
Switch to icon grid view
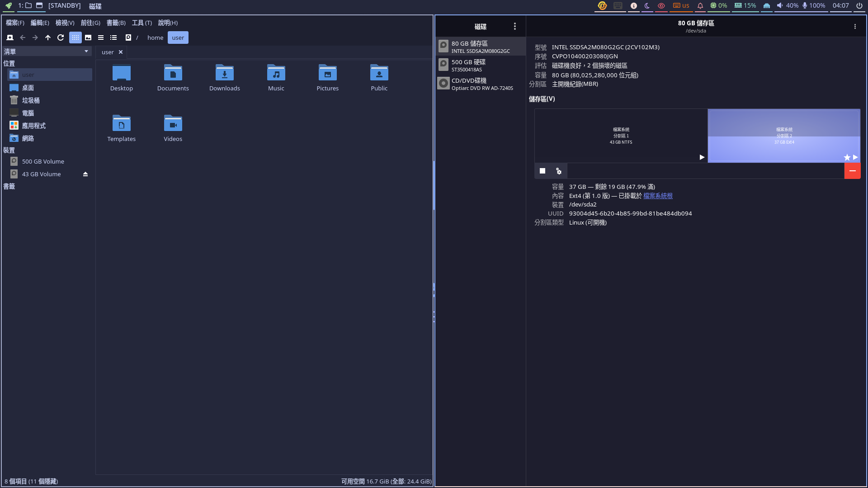(75, 38)
